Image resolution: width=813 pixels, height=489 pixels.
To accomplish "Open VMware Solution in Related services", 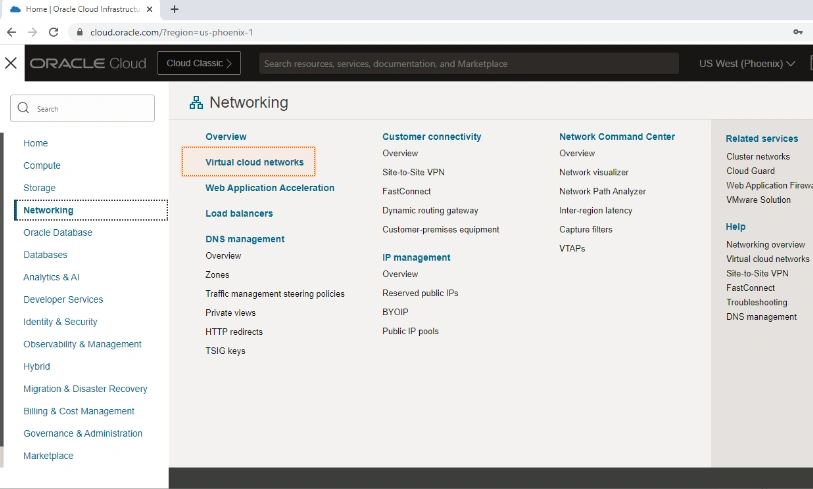I will pyautogui.click(x=758, y=200).
